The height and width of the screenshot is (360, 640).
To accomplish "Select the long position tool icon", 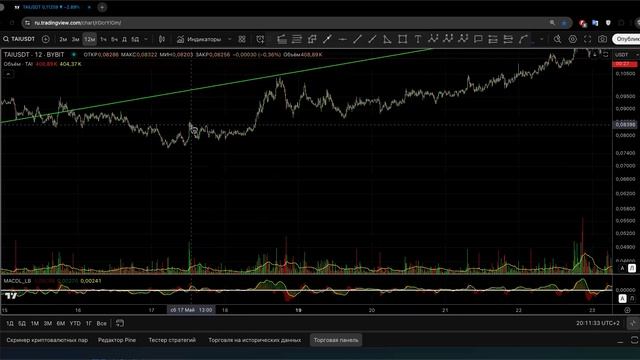I will 312,39.
